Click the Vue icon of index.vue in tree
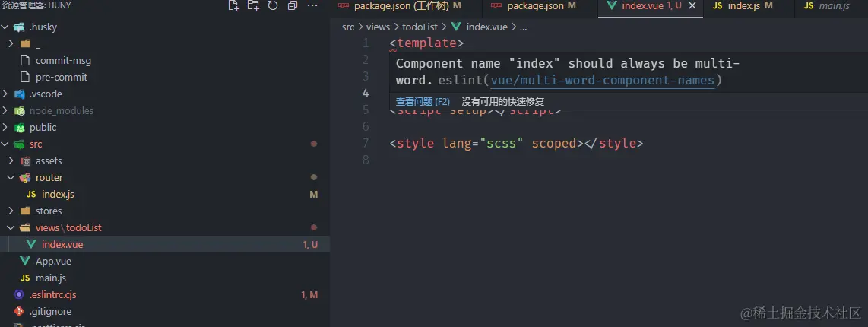This screenshot has height=327, width=868. (x=32, y=244)
